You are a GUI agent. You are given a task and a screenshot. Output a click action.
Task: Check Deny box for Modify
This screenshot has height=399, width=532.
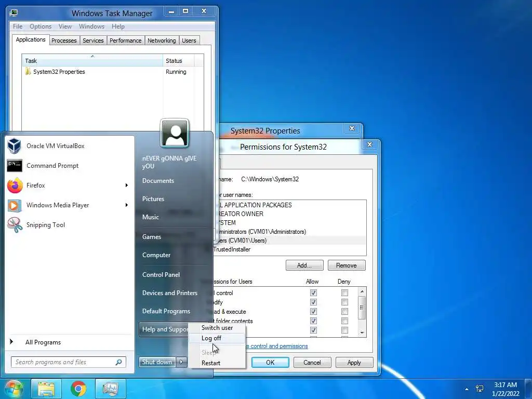tap(345, 302)
